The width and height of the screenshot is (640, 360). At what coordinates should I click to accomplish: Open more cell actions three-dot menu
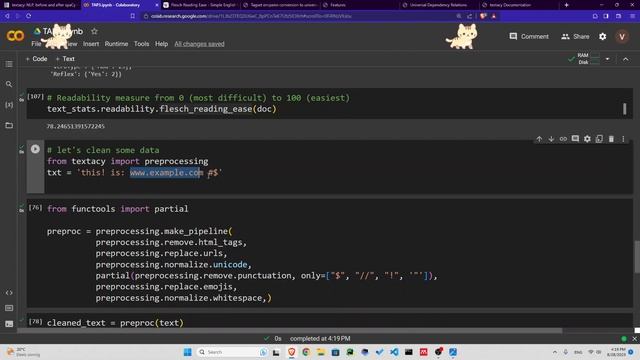tap(623, 139)
